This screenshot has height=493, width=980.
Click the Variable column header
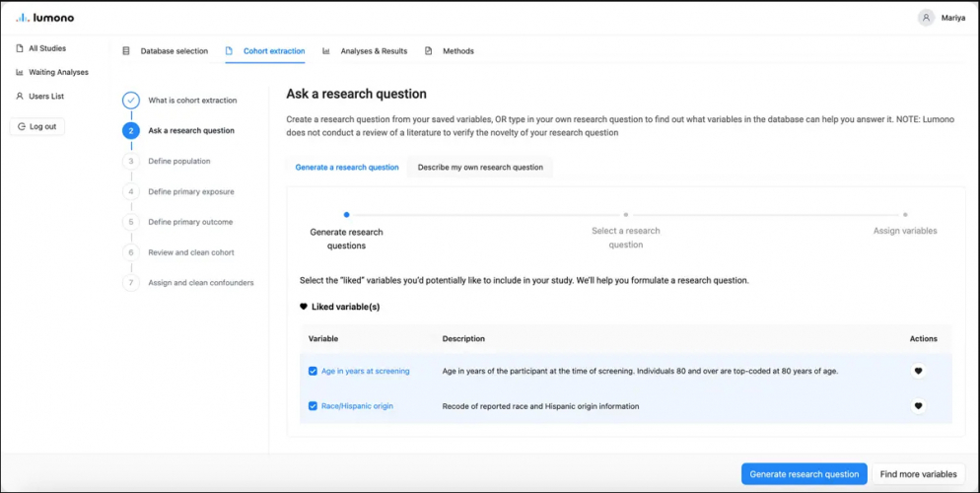point(323,338)
